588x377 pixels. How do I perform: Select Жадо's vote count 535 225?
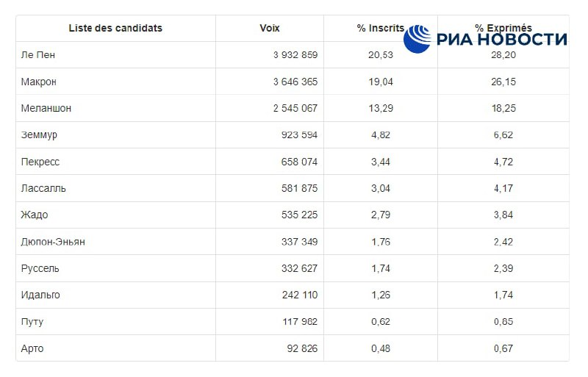[x=299, y=215]
